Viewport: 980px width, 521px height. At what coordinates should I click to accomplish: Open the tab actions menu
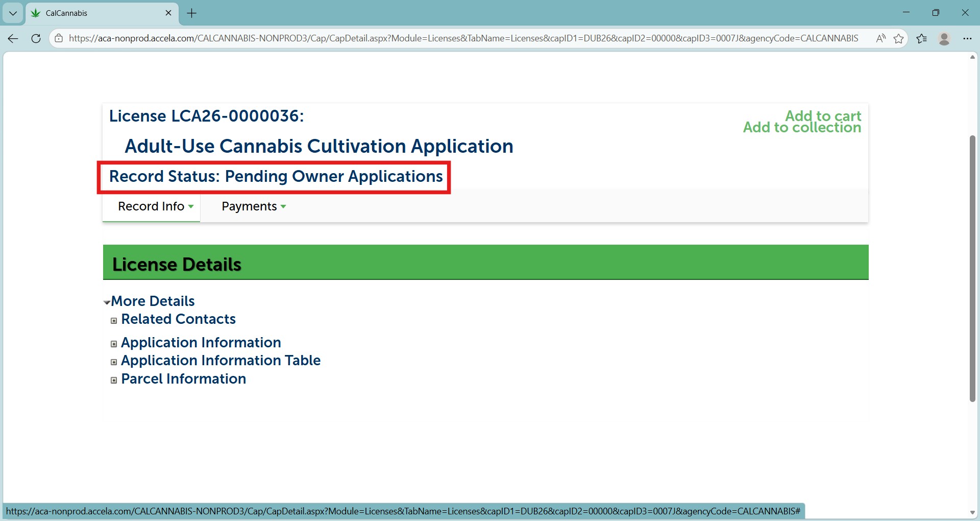[13, 13]
